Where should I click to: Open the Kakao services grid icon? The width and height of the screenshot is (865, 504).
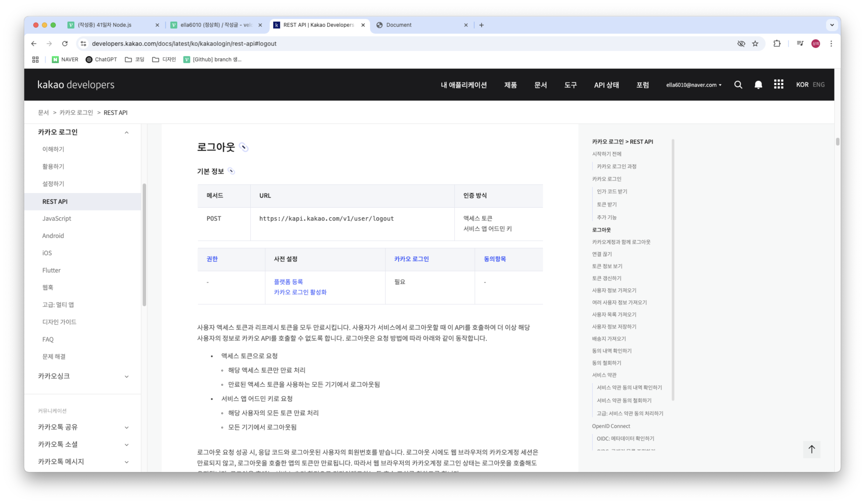[x=779, y=84]
